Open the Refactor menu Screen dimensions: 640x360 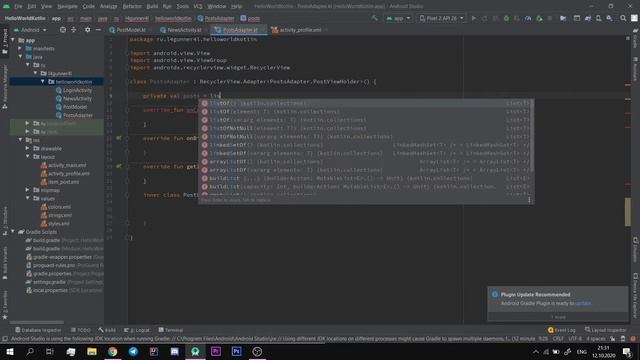click(x=132, y=6)
